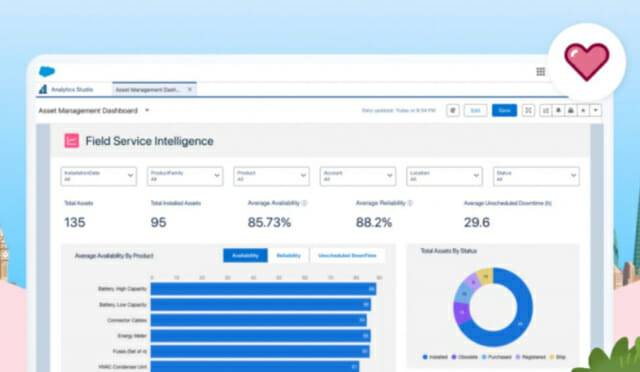The image size is (640, 372).
Task: Close the Asset Management Dashboard tab
Action: tap(190, 89)
